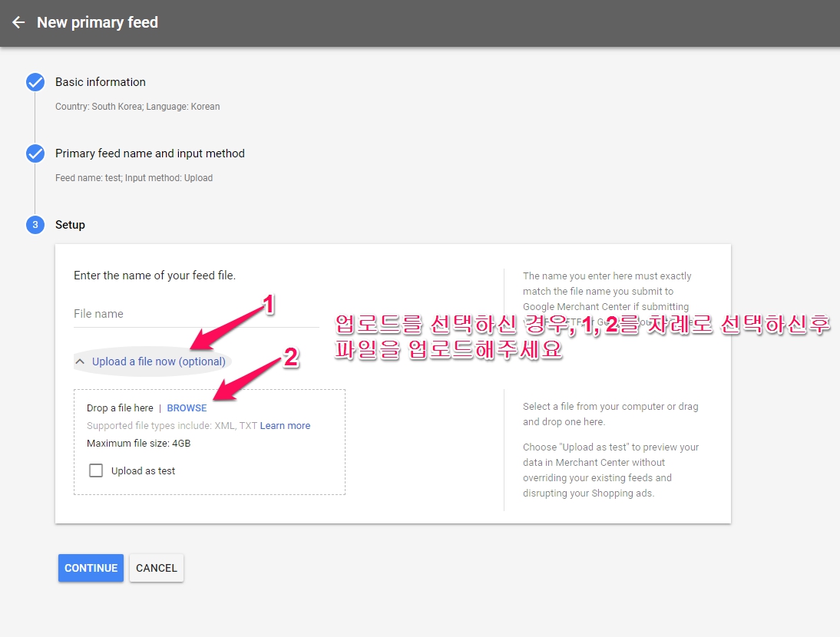Focus the File name input field

(196, 314)
